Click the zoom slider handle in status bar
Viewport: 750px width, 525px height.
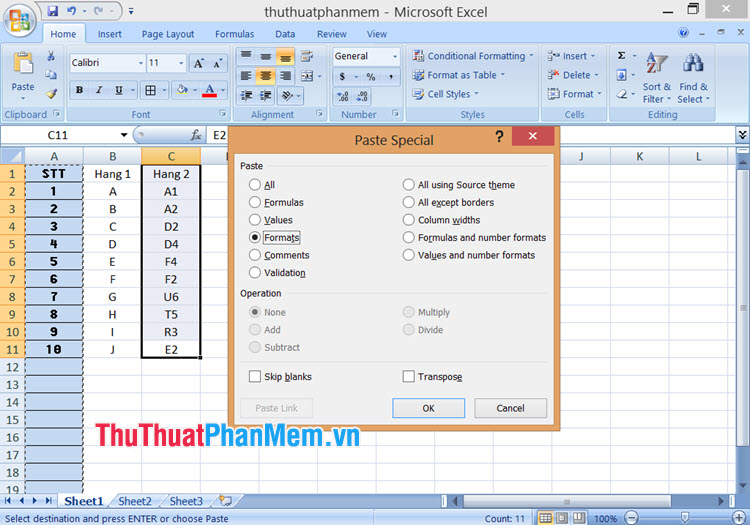(x=685, y=517)
